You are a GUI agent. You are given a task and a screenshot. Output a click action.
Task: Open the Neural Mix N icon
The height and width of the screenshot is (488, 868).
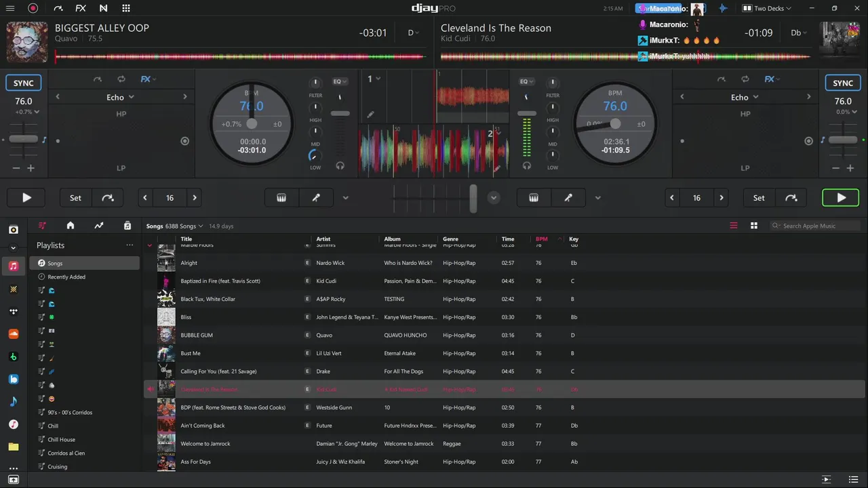[x=103, y=8]
